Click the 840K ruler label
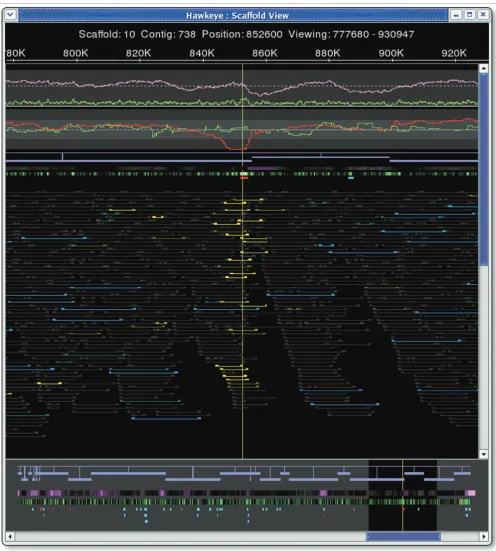The height and width of the screenshot is (552, 496). click(202, 53)
